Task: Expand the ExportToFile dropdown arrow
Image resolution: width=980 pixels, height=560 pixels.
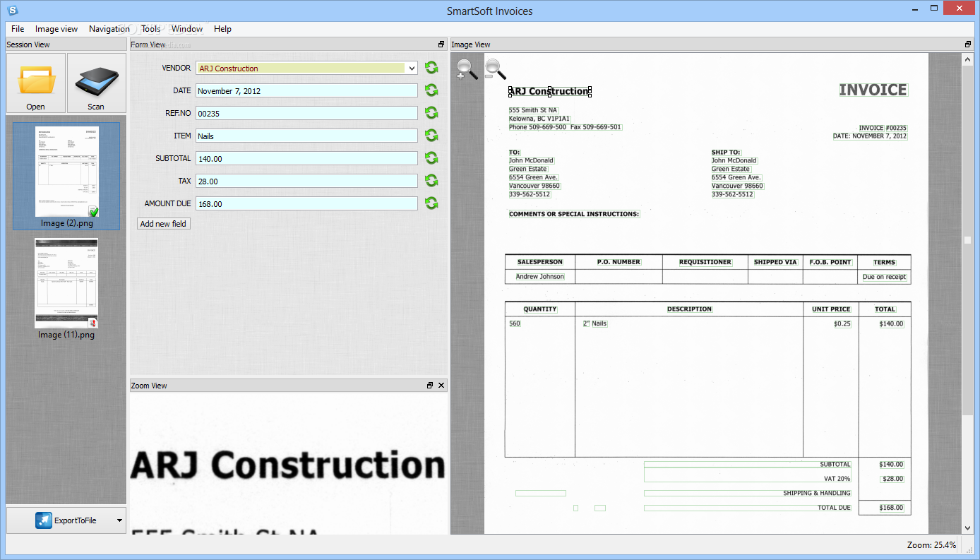Action: (x=119, y=520)
